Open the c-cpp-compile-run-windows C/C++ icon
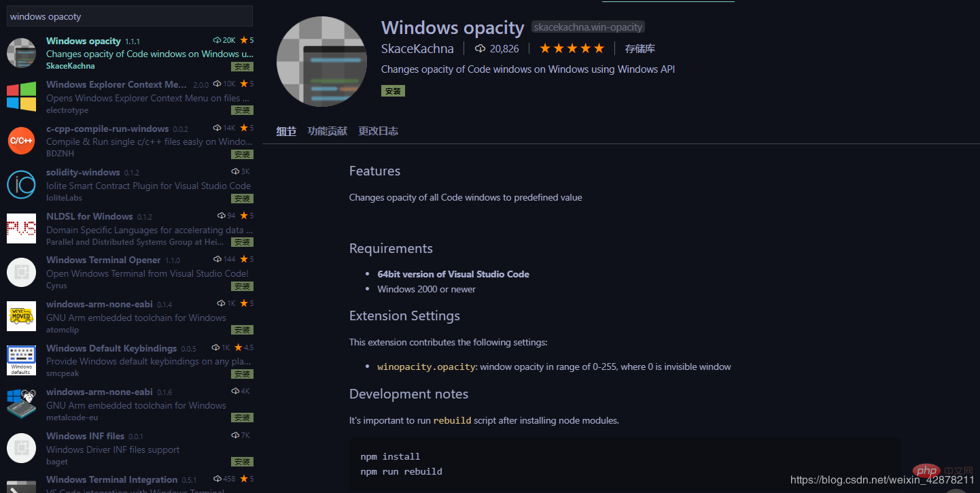 21,141
